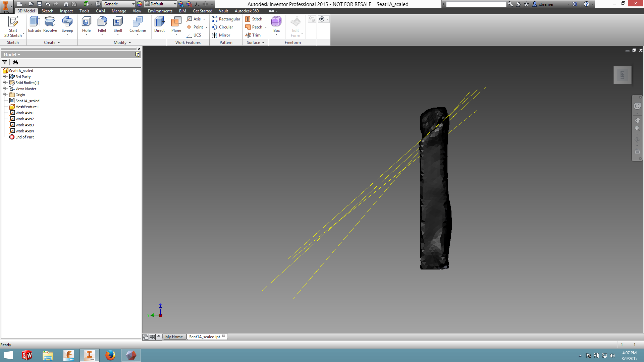Open File Explorer from the taskbar
Image resolution: width=644 pixels, height=362 pixels.
pos(48,355)
